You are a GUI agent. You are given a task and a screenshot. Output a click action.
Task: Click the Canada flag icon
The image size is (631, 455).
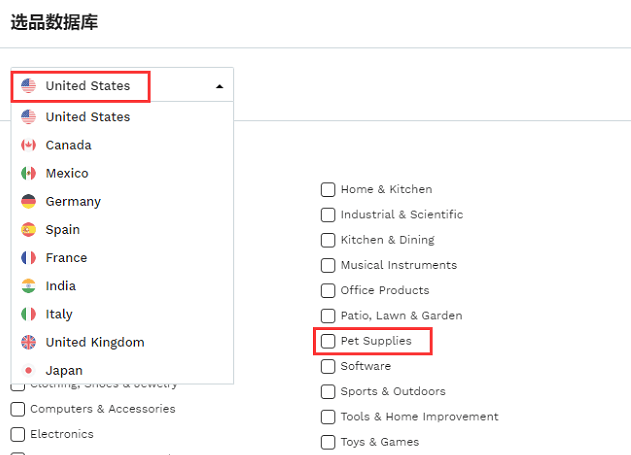[28, 145]
